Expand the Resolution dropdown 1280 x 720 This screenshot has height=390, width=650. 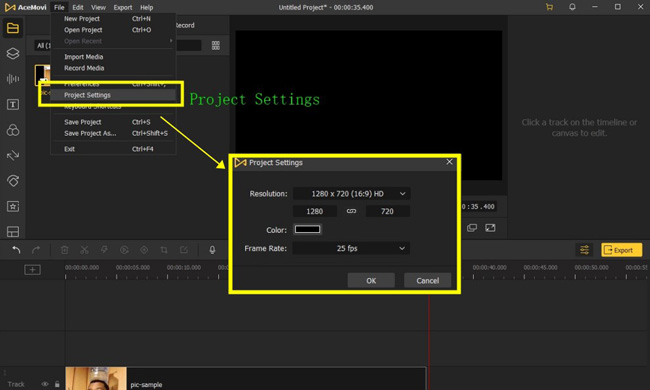tap(352, 194)
